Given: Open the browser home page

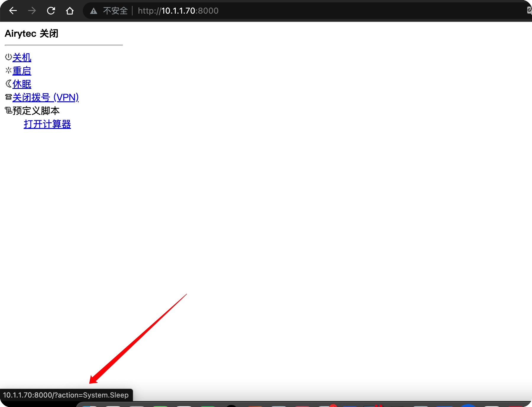Looking at the screenshot, I should tap(70, 11).
